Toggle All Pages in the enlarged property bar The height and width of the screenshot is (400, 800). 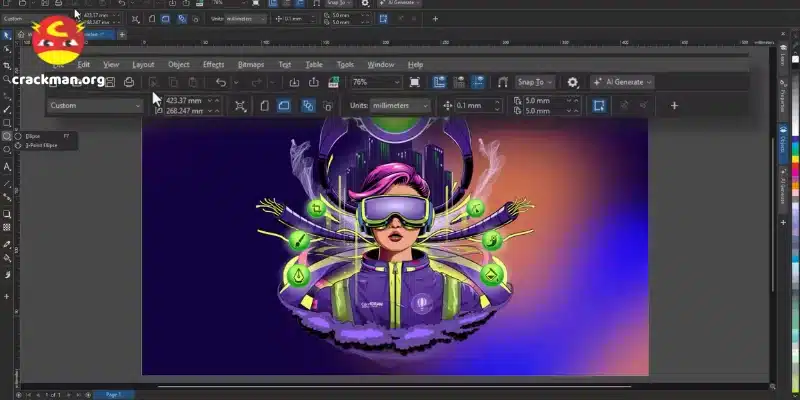[x=308, y=106]
